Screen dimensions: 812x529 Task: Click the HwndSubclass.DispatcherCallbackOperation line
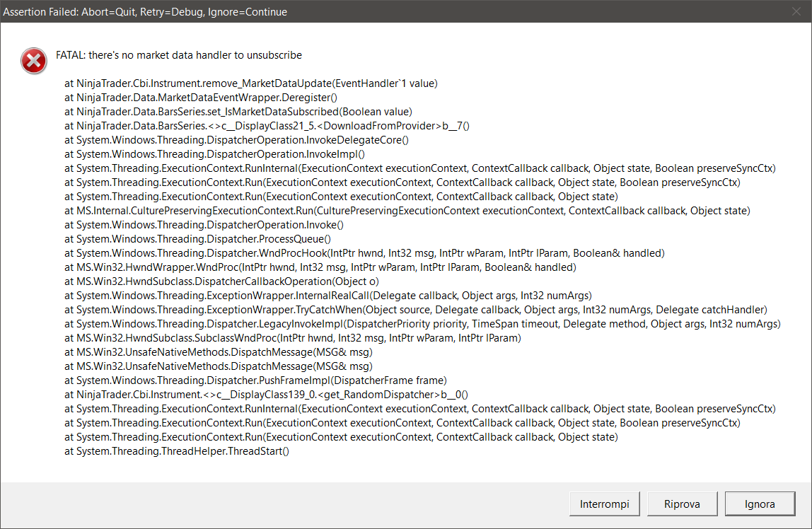[221, 281]
